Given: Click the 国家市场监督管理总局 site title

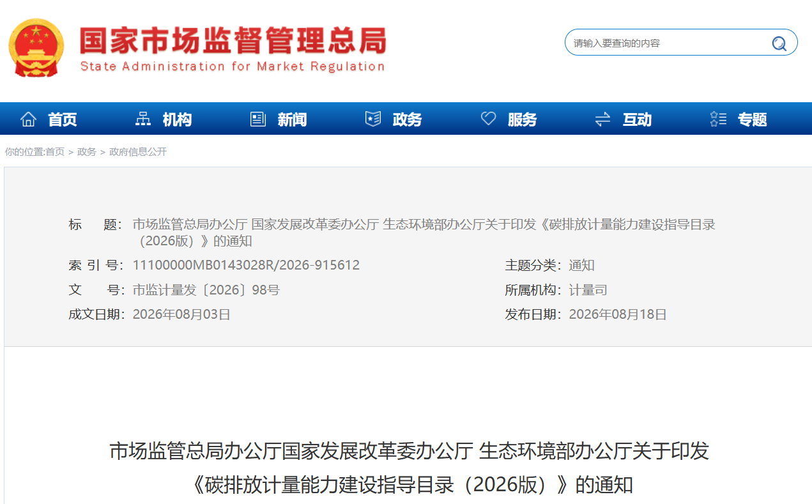Looking at the screenshot, I should pyautogui.click(x=233, y=40).
